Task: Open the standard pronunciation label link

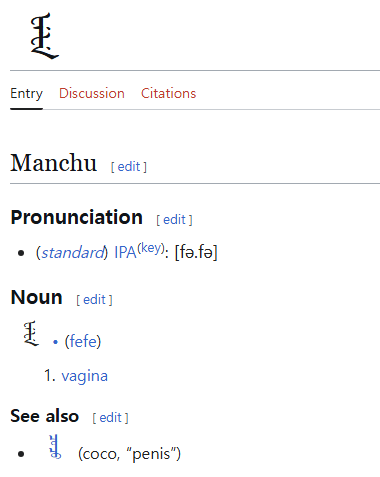Action: point(73,252)
